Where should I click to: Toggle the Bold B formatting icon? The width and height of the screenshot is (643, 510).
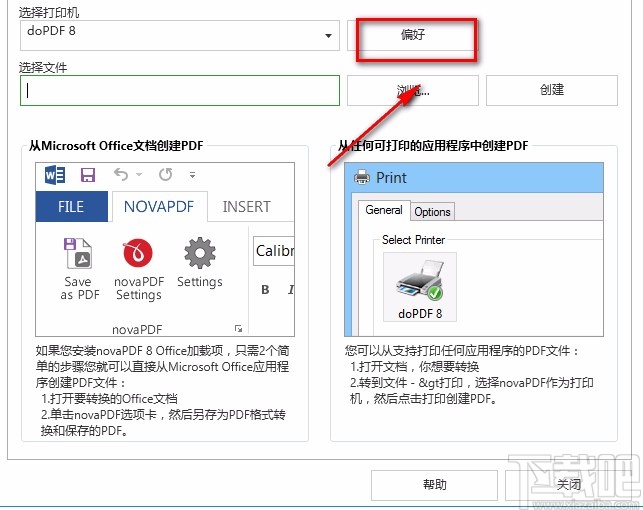pos(265,289)
